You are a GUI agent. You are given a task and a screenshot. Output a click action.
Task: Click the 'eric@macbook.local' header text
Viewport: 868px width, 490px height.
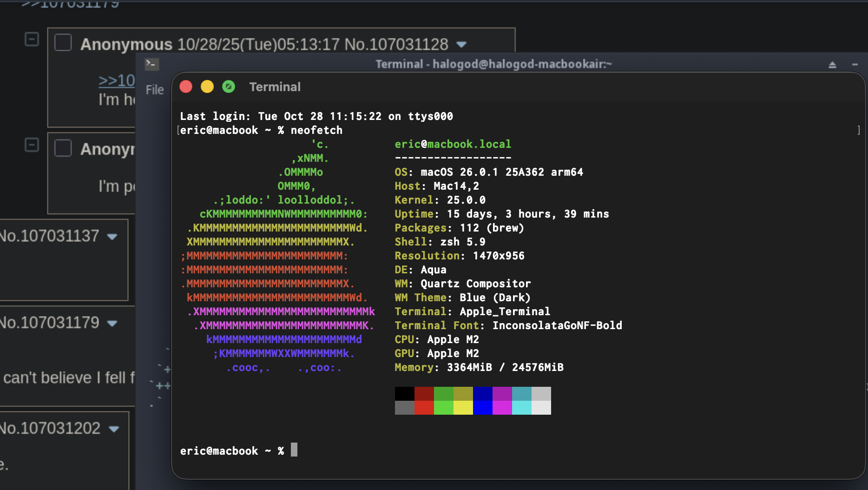453,144
